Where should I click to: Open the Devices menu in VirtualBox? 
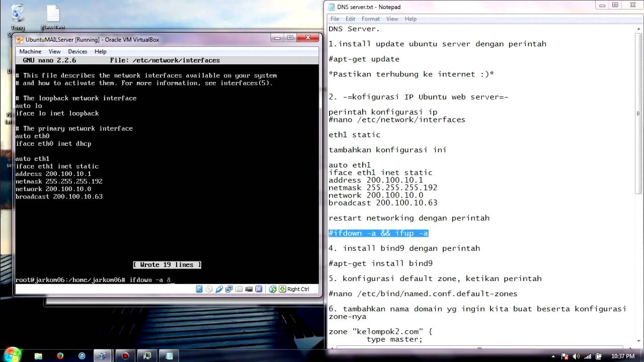point(77,51)
